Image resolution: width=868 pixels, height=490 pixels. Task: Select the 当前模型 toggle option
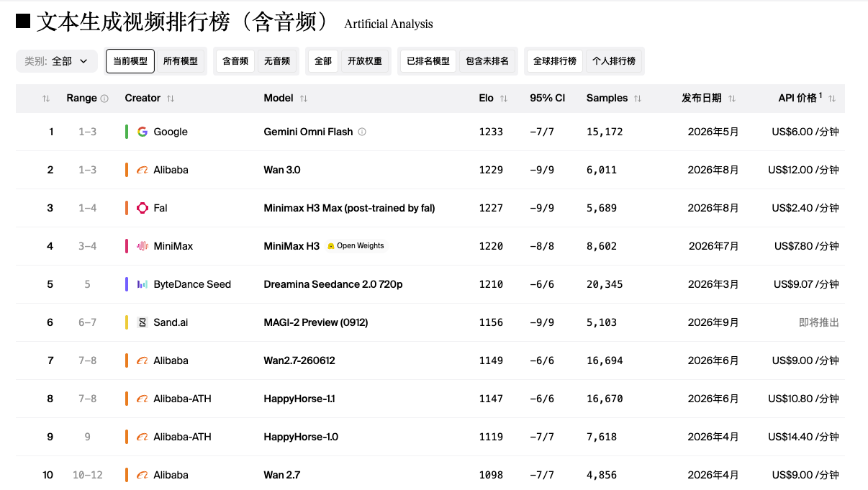pos(130,61)
